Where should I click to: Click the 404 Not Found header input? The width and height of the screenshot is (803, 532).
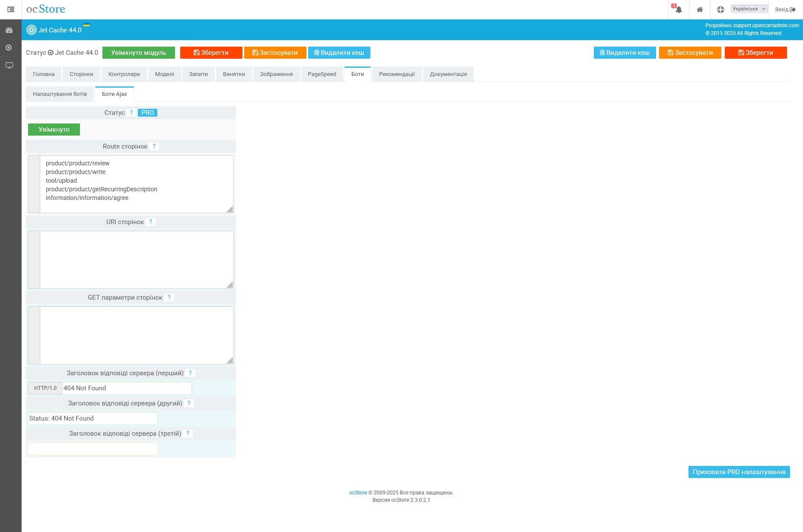(127, 388)
